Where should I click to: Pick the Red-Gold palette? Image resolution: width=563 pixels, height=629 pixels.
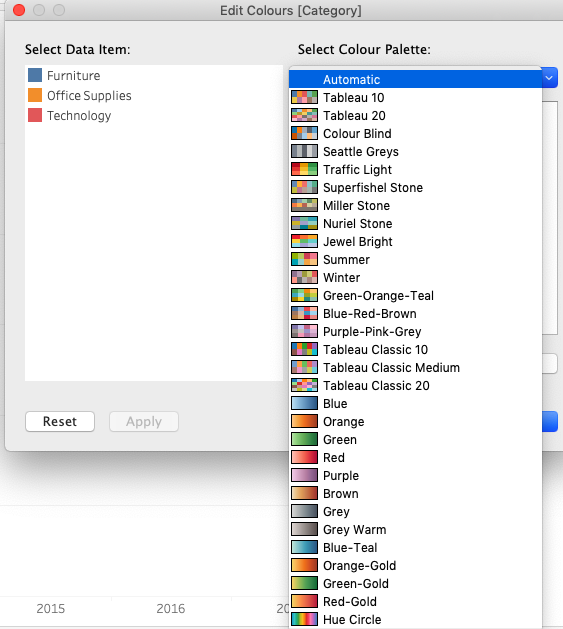click(415, 602)
